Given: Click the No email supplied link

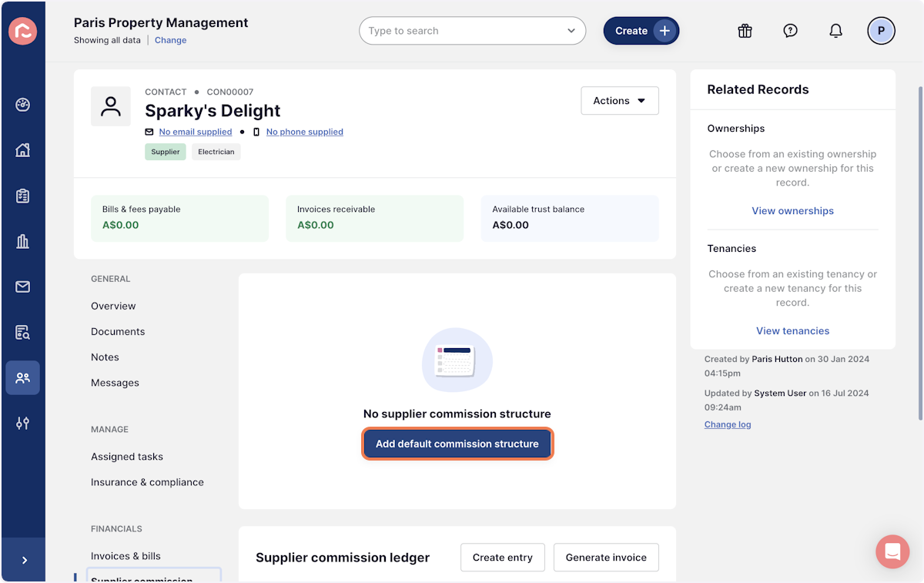Looking at the screenshot, I should coord(196,132).
